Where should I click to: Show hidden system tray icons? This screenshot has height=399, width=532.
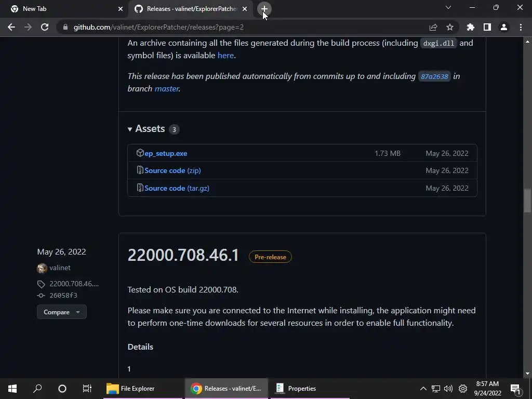(x=423, y=389)
